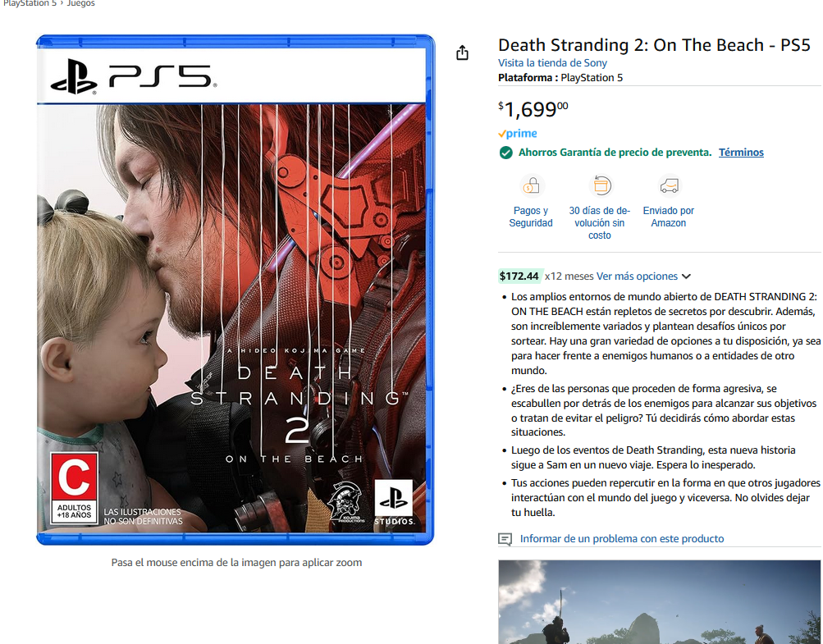
Task: Expand the Ver más opciones chevron
Action: pos(686,276)
